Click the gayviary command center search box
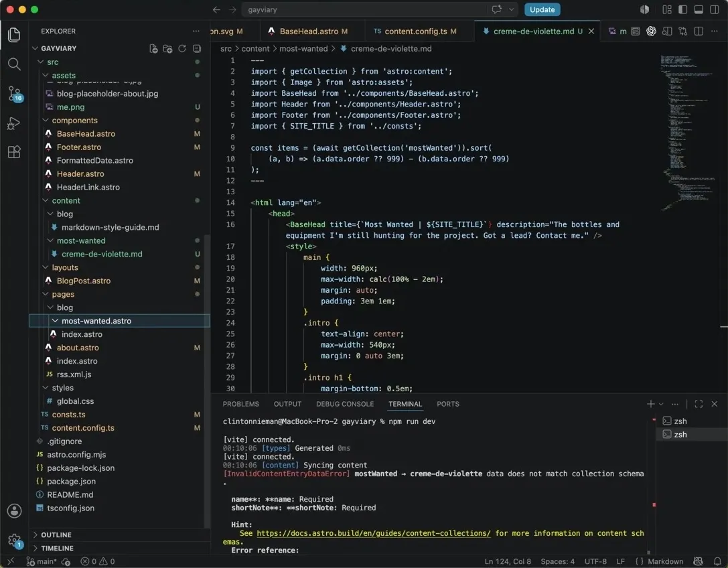This screenshot has width=728, height=568. pos(380,10)
